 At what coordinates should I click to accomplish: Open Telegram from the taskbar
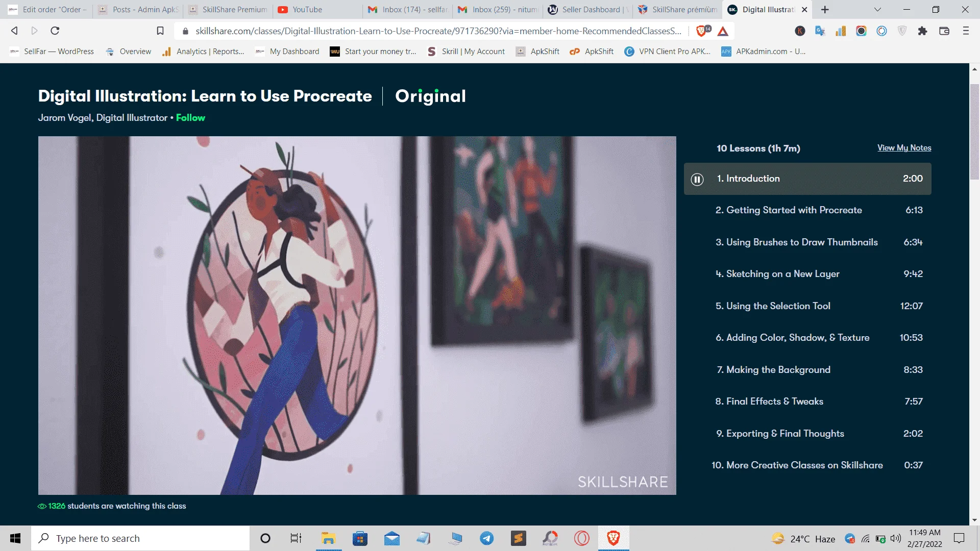coord(487,538)
